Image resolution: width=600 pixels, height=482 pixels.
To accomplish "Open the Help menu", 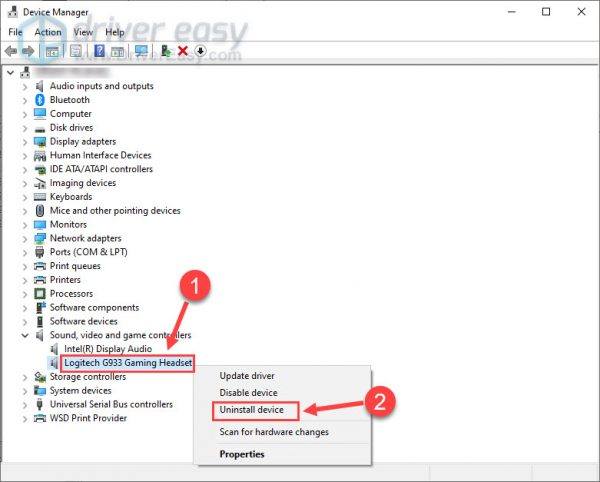I will coord(115,32).
